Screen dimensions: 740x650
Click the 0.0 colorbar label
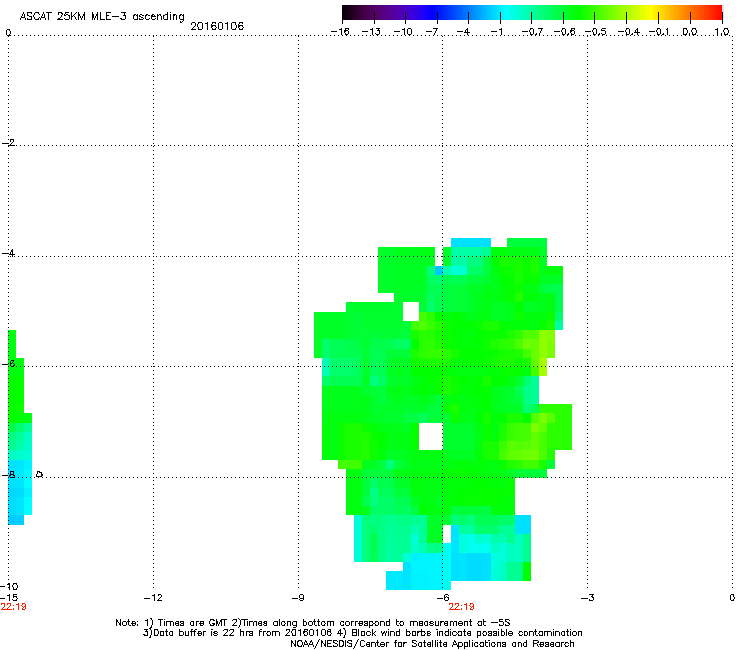690,32
